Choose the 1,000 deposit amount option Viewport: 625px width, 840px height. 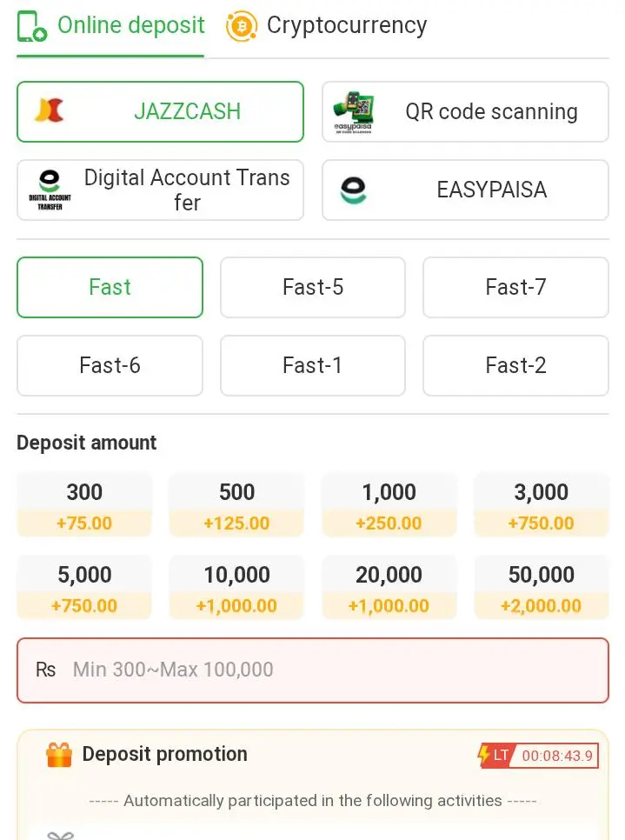(389, 505)
